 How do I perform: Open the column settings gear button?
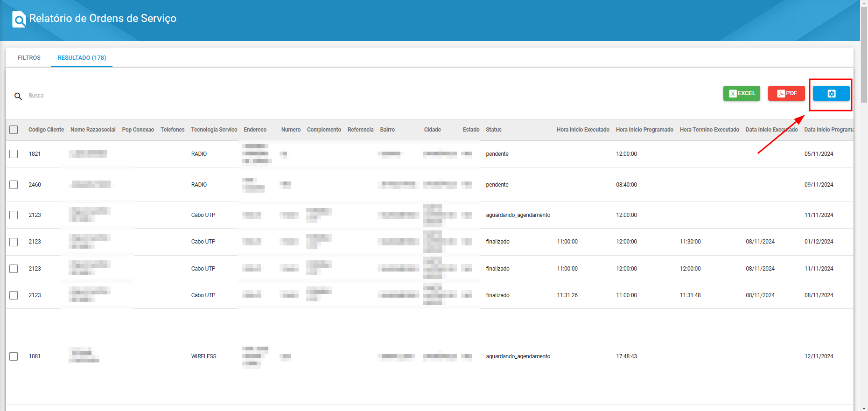click(x=831, y=93)
